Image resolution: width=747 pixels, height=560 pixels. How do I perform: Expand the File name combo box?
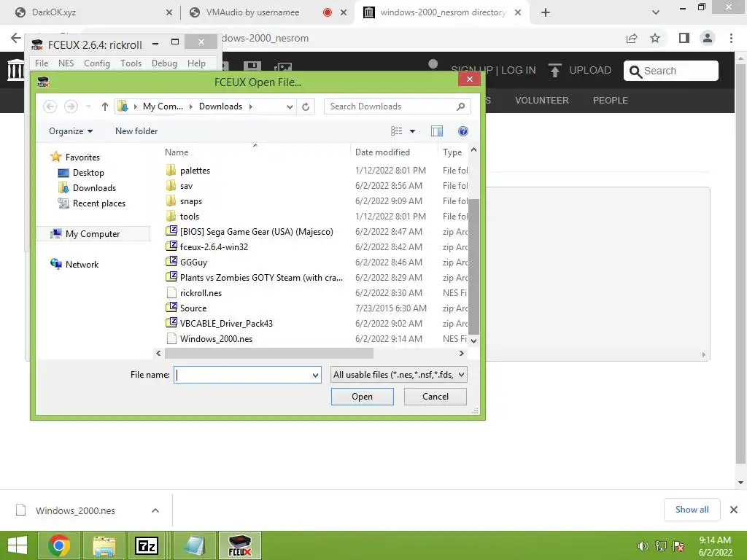(315, 376)
